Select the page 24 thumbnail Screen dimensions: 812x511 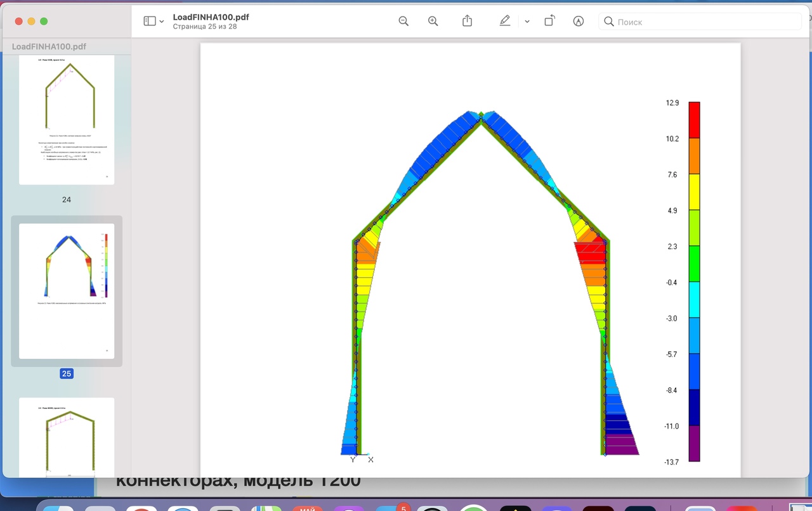click(67, 120)
